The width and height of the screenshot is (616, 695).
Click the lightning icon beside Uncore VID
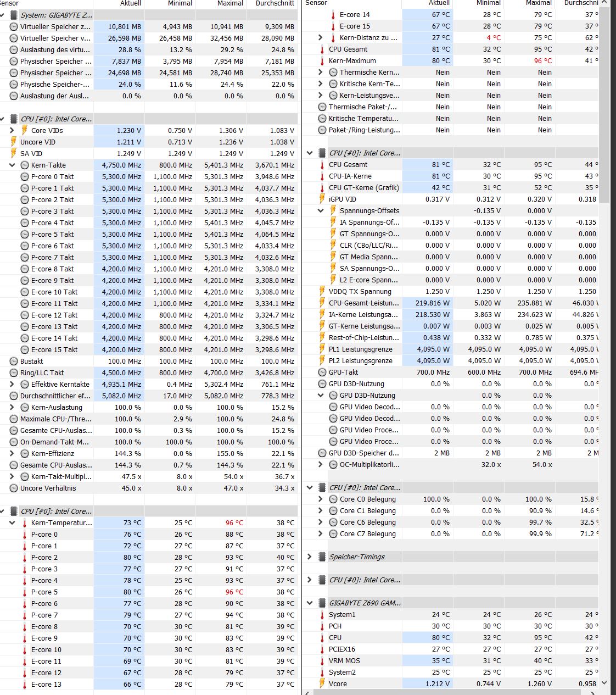(x=13, y=142)
